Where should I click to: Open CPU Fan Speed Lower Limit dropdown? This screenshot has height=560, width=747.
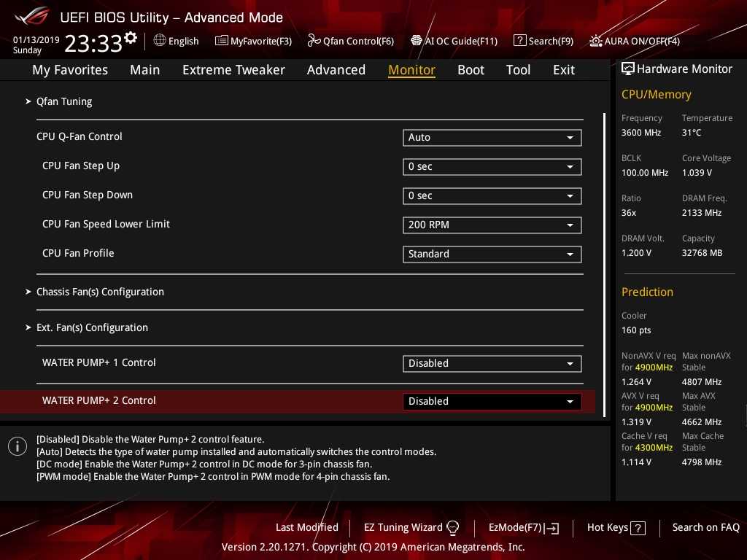coord(492,225)
